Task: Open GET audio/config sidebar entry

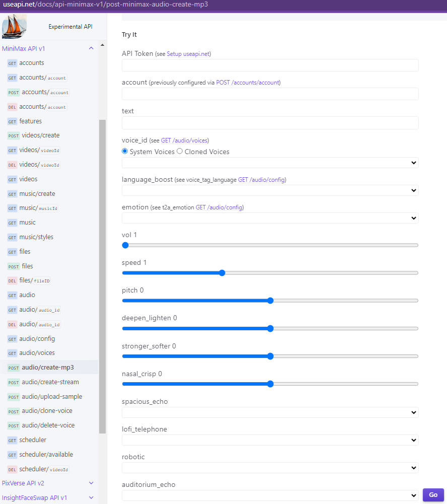Action: [32, 339]
